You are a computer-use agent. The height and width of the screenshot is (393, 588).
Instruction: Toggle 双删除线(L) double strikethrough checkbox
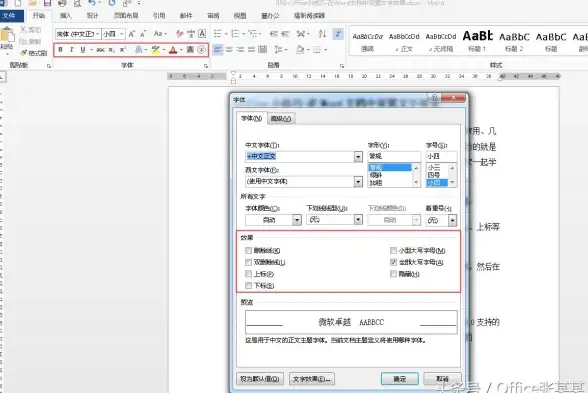(248, 262)
